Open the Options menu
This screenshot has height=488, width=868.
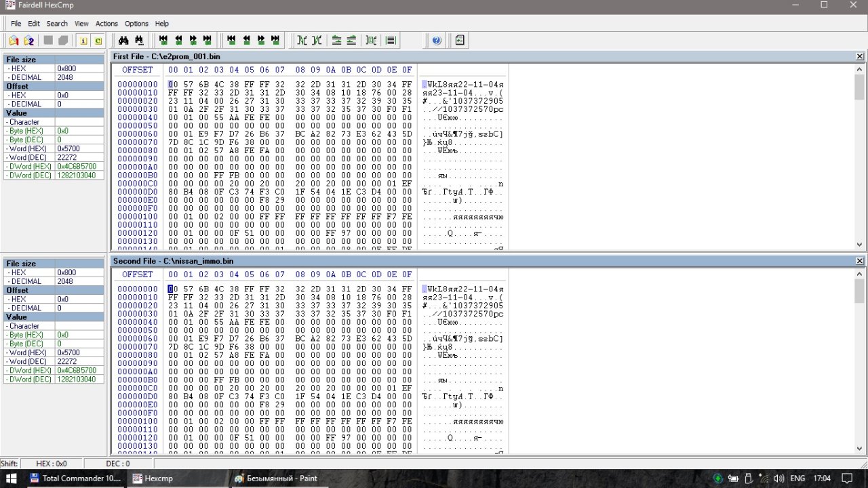[x=136, y=24]
